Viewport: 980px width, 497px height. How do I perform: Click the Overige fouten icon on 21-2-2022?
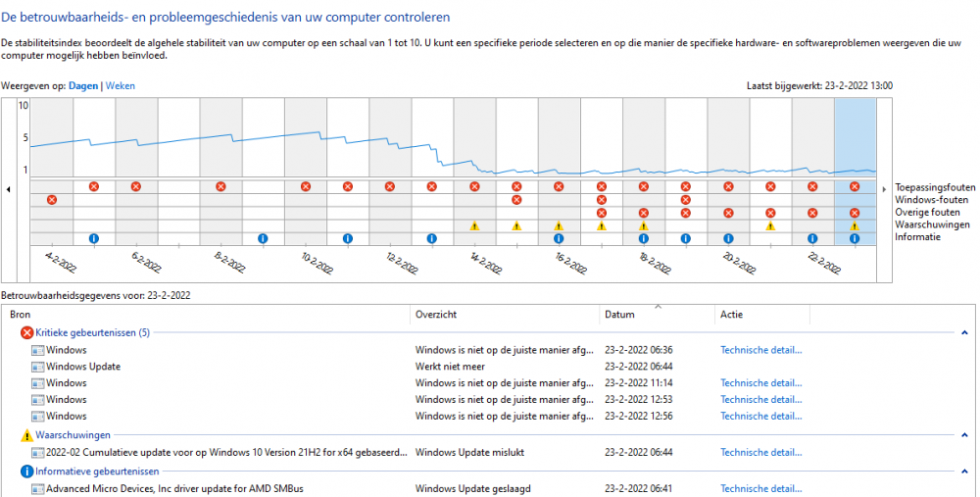coord(770,213)
